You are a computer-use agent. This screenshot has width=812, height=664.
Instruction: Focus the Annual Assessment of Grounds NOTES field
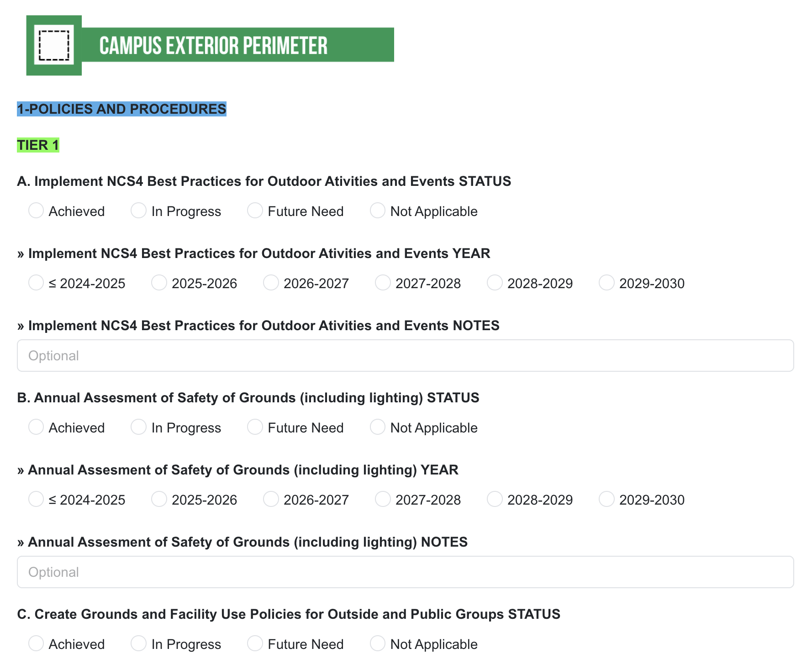click(406, 572)
